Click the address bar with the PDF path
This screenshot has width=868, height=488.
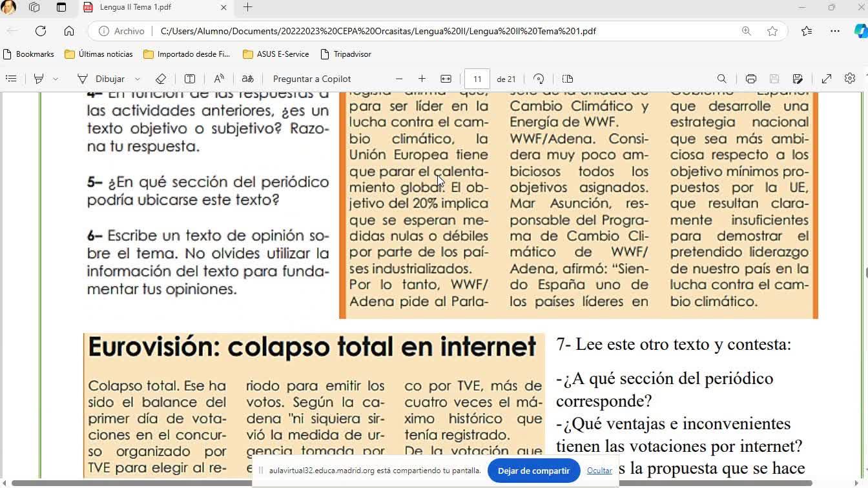click(378, 31)
